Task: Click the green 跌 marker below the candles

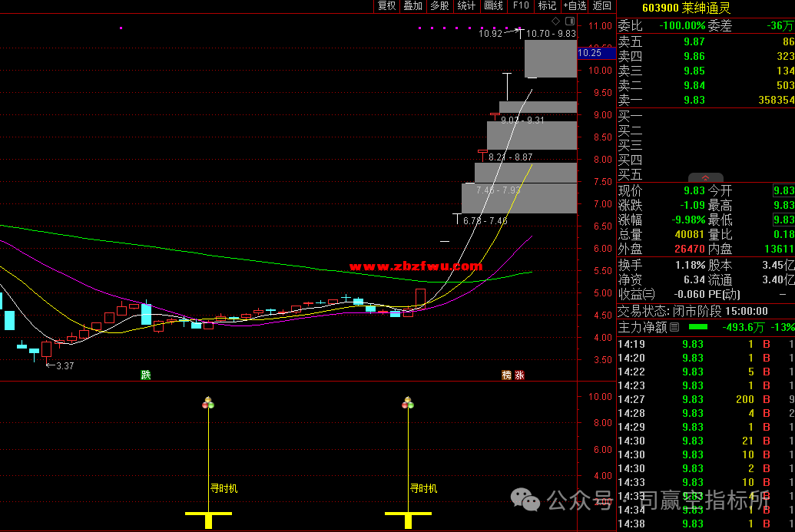Action: point(146,375)
